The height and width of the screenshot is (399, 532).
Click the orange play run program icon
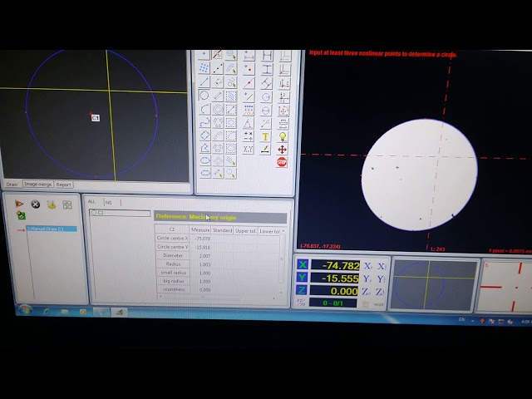coord(19,204)
